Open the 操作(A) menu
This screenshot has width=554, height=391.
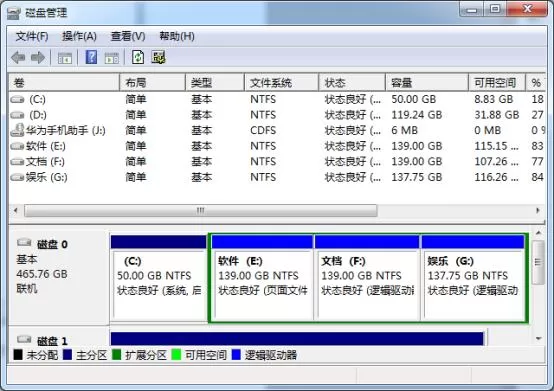tap(79, 36)
